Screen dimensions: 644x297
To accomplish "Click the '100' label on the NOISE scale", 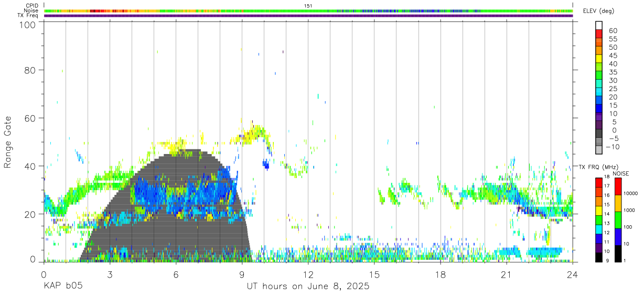I will 628,227.
